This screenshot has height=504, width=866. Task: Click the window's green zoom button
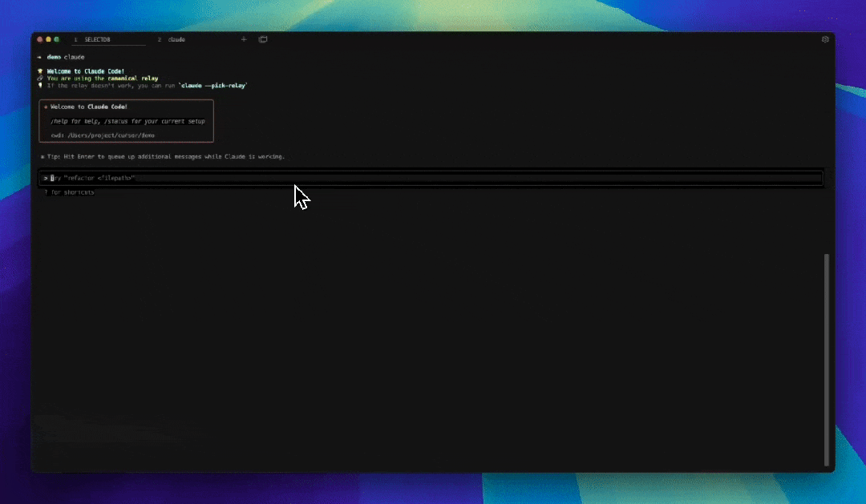pos(56,40)
